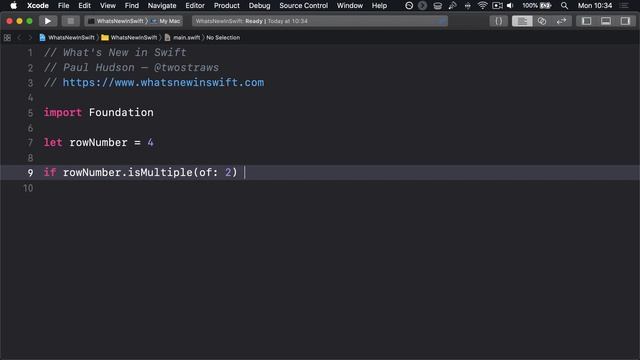Open Notification Center list icon
This screenshot has width=640, height=360.
tap(624, 5)
